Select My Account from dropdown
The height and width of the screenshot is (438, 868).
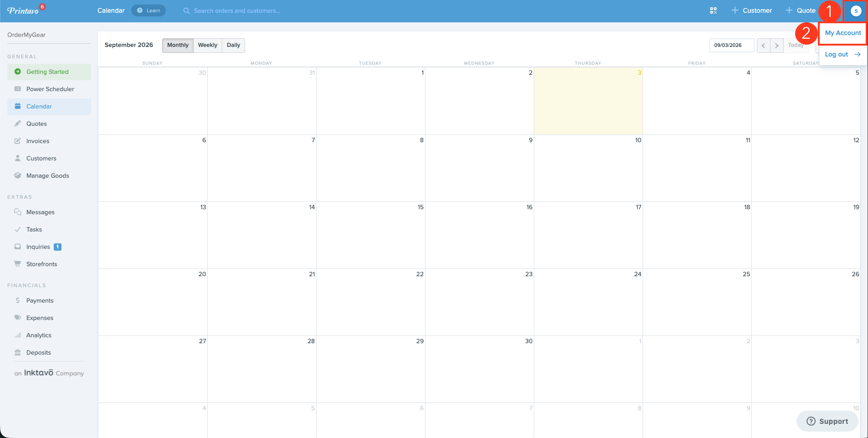pos(843,33)
